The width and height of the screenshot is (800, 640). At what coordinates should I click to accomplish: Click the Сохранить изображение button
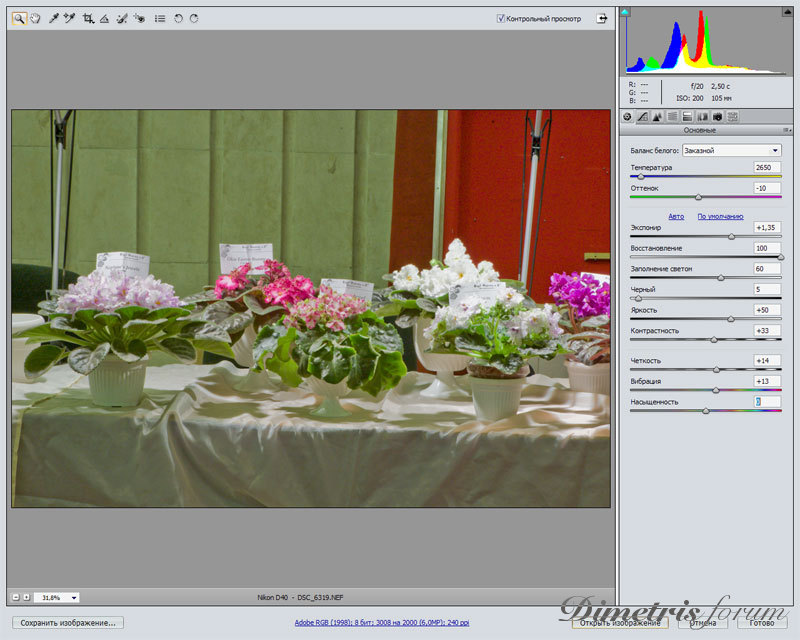click(67, 623)
